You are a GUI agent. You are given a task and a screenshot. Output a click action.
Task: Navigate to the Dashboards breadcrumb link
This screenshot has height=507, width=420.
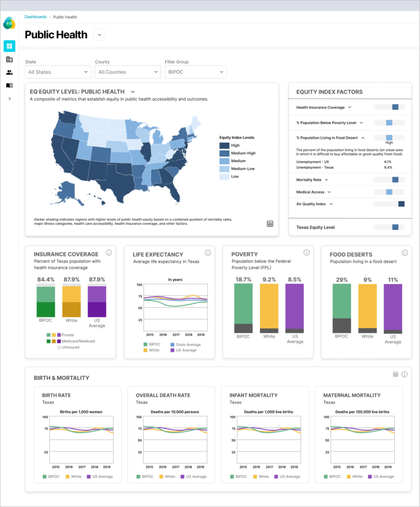pos(36,16)
